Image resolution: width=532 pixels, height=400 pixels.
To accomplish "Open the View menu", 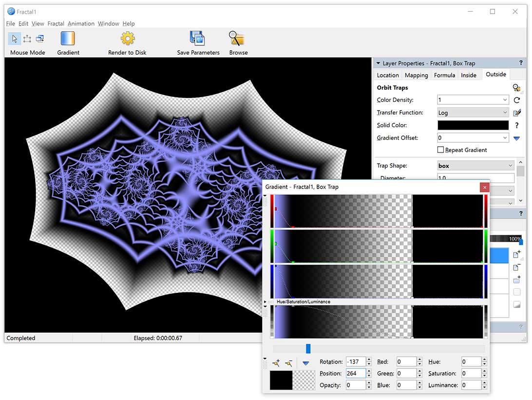I will click(x=38, y=23).
